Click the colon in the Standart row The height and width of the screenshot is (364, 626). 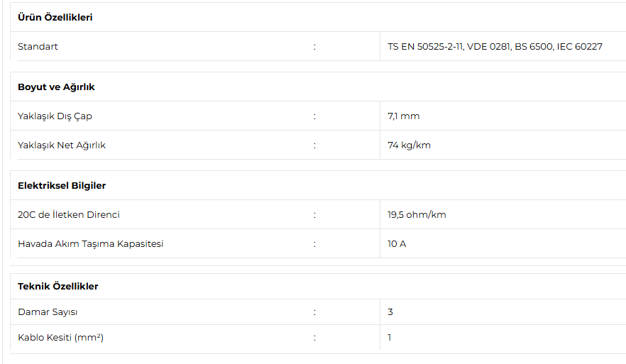pos(314,47)
